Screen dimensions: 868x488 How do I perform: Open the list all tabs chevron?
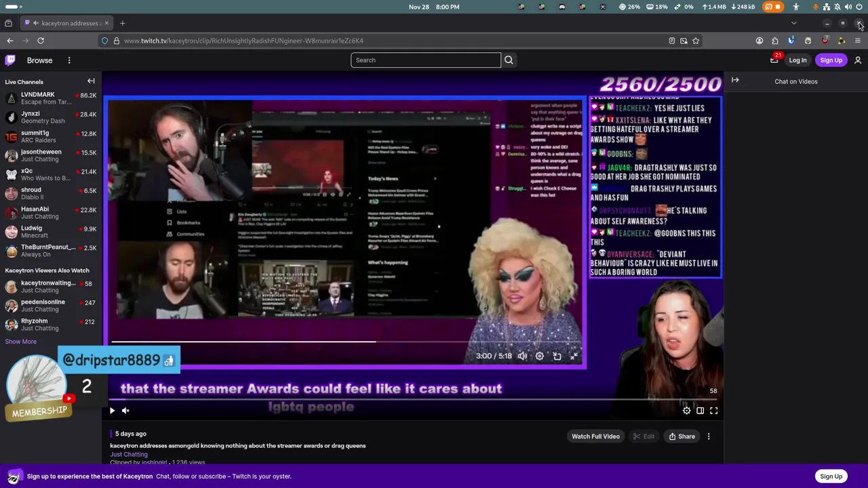(794, 23)
